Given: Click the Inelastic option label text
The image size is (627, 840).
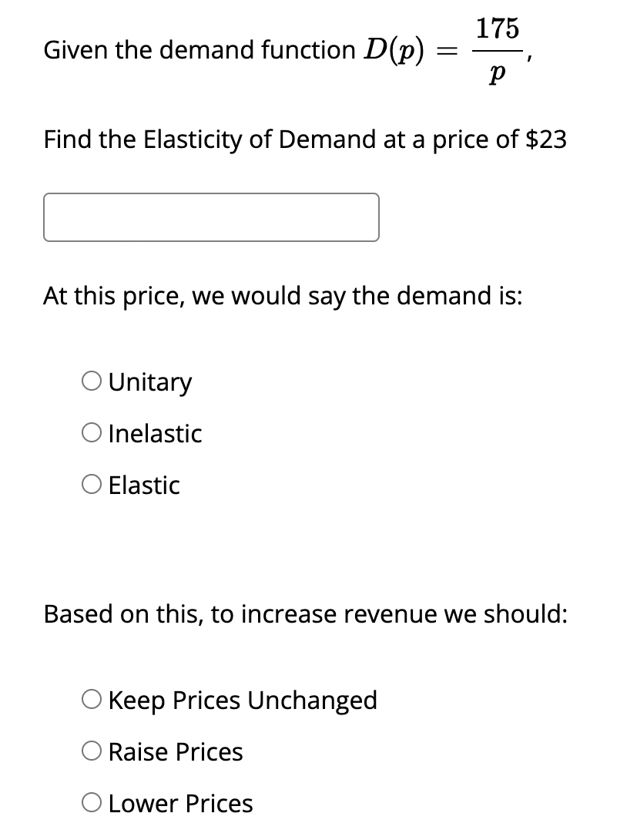Looking at the screenshot, I should point(155,432).
